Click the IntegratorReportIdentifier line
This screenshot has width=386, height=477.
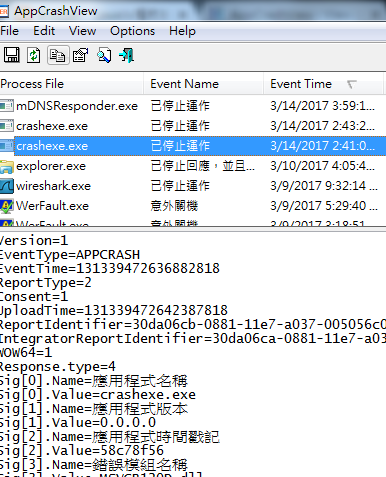(x=193, y=339)
